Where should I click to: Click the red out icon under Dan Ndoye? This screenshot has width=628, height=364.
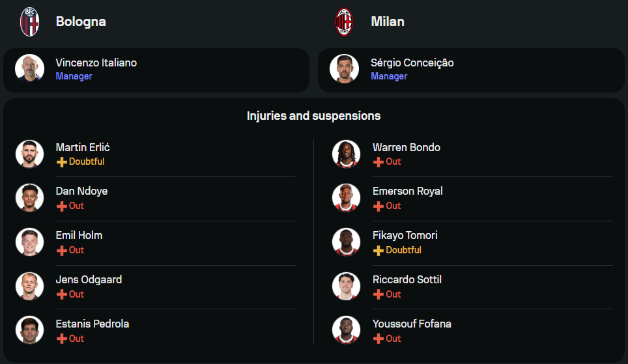coord(62,206)
